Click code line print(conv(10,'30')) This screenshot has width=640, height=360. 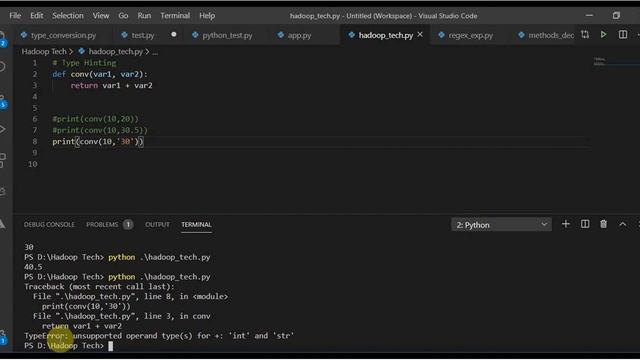(x=98, y=142)
